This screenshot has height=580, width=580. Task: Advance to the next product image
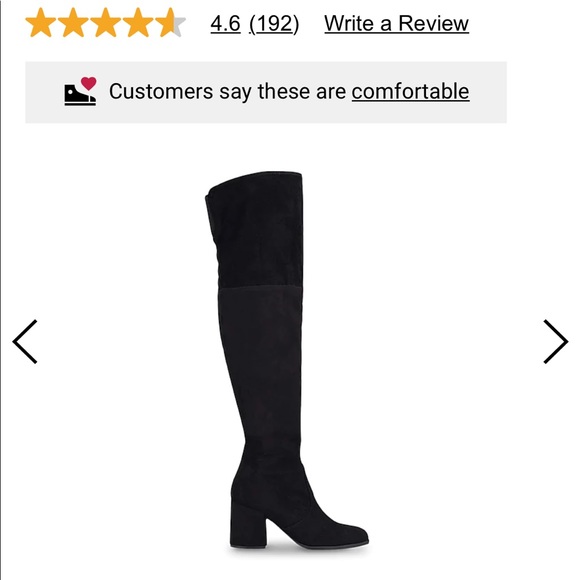pyautogui.click(x=556, y=341)
